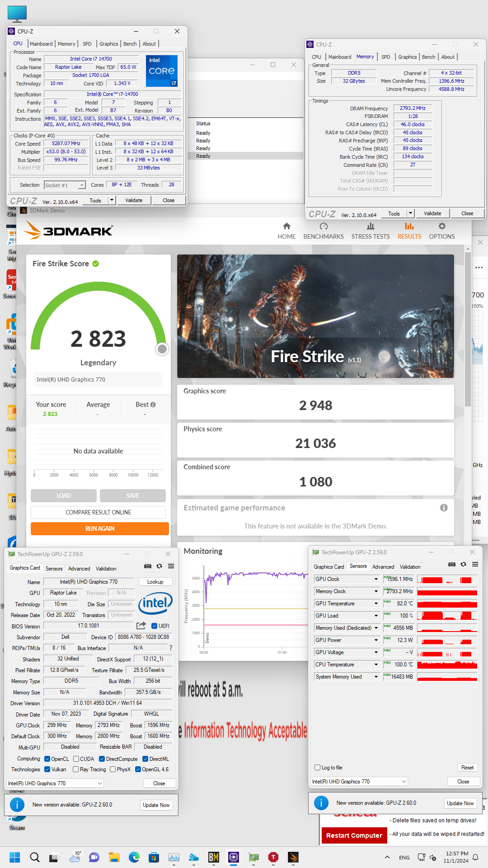Switch to Bench tab in CPU-Z CPU window
488x868 pixels.
click(130, 44)
